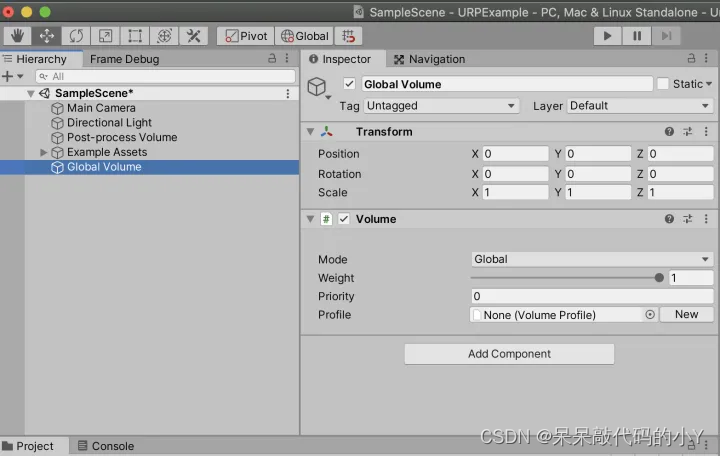Create a New volume profile
The width and height of the screenshot is (720, 456).
click(x=686, y=315)
